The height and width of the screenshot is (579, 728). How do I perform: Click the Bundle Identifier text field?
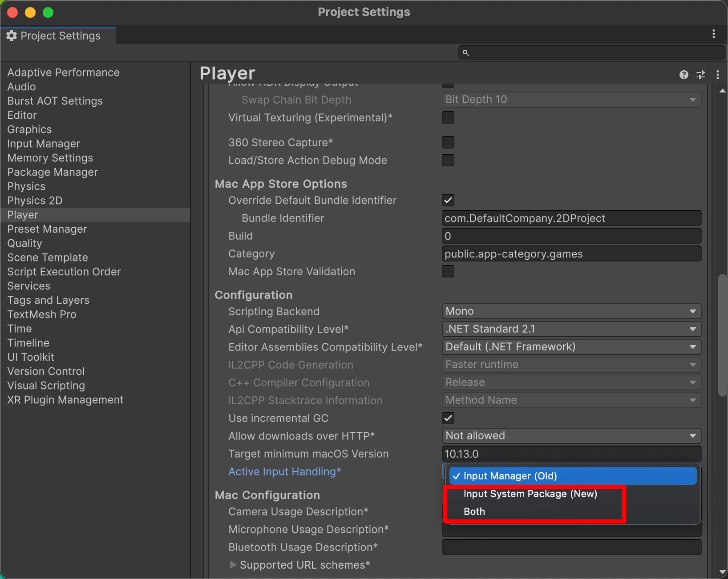(571, 218)
